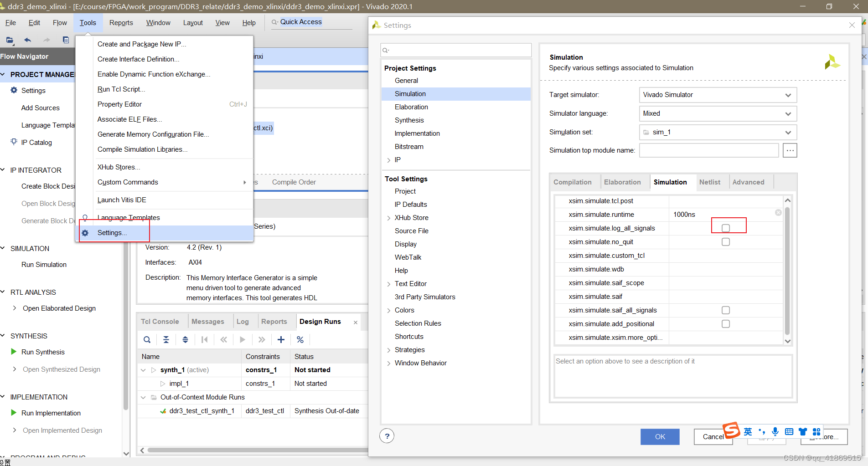
Task: Click the expand all icon in Design Runs
Action: (185, 339)
